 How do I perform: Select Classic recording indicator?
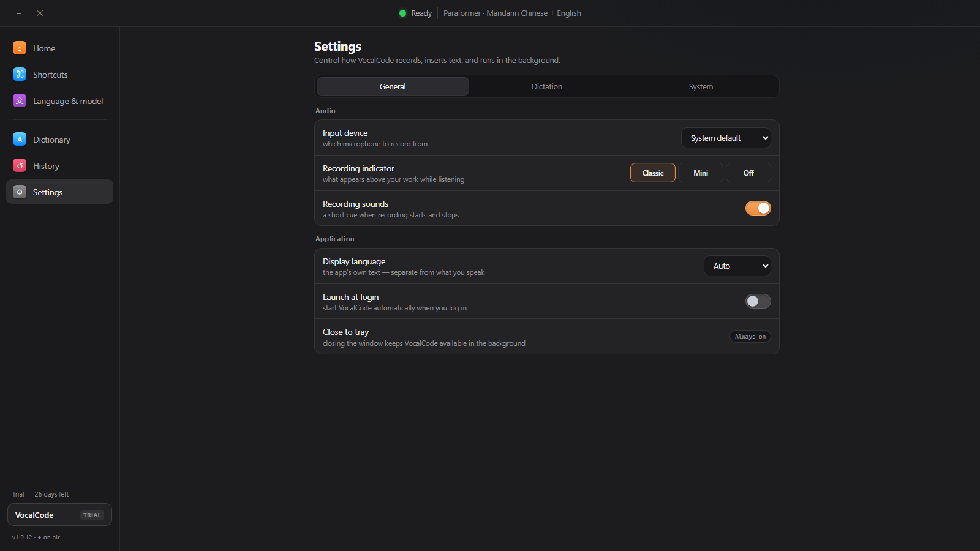point(653,173)
